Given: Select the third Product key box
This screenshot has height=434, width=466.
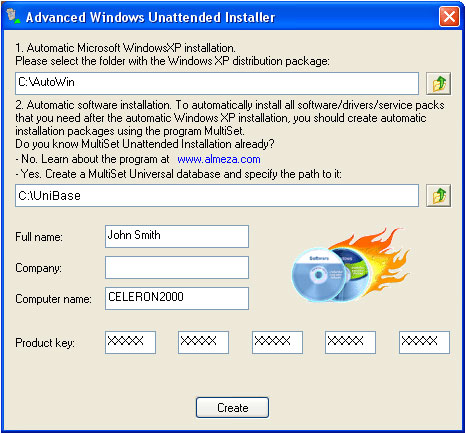Looking at the screenshot, I should point(277,342).
